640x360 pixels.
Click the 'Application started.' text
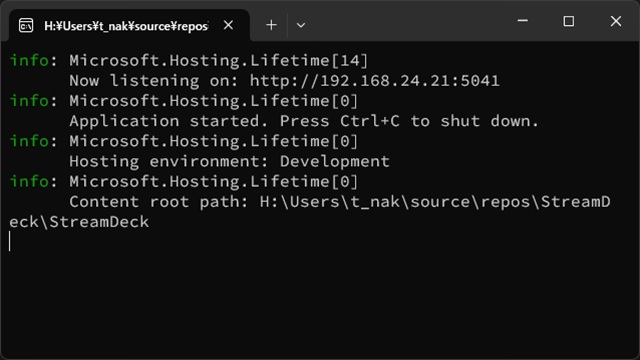(x=169, y=121)
